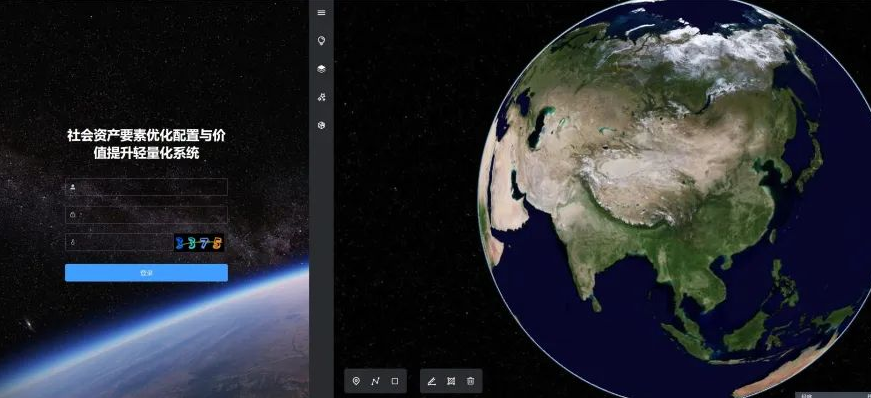Select the lightbulb icon in sidebar
The height and width of the screenshot is (398, 871).
click(321, 41)
